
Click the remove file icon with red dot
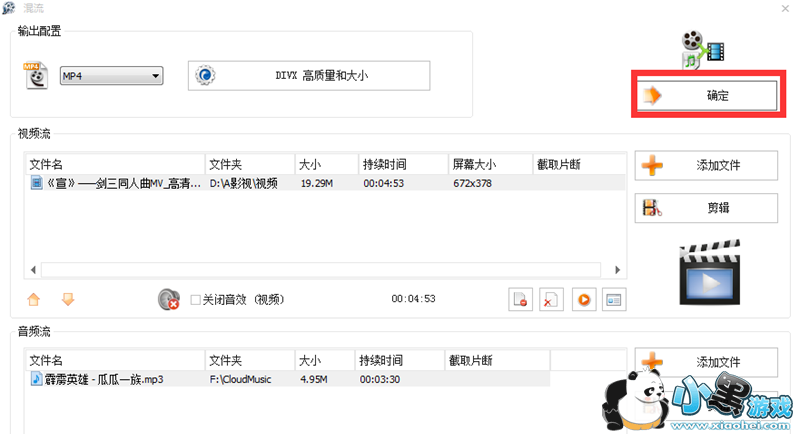[x=521, y=299]
